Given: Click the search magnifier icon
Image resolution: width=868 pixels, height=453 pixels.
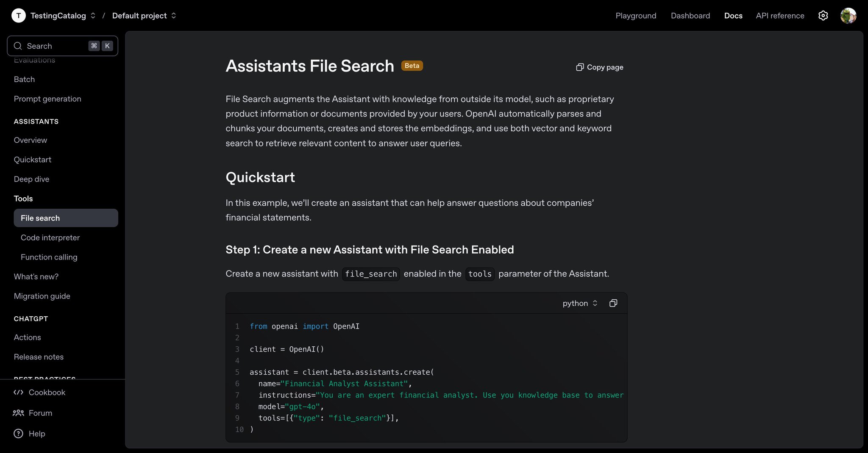Looking at the screenshot, I should 18,46.
